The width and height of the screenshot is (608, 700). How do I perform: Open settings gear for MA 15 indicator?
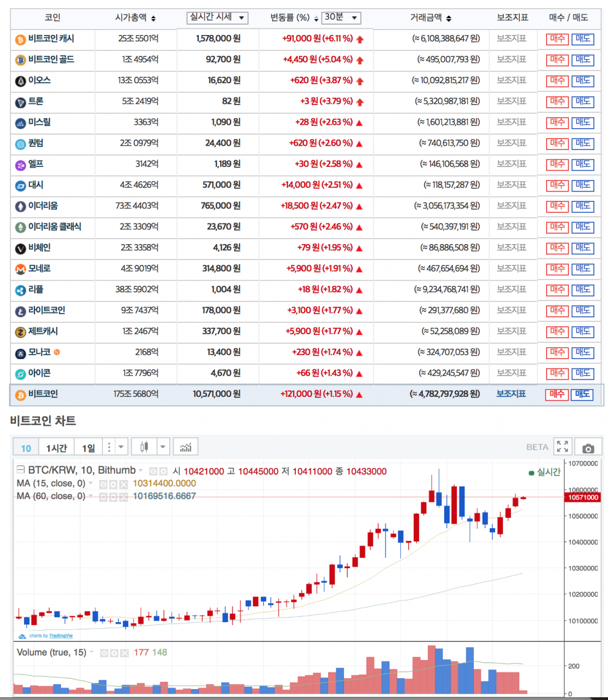(x=113, y=484)
